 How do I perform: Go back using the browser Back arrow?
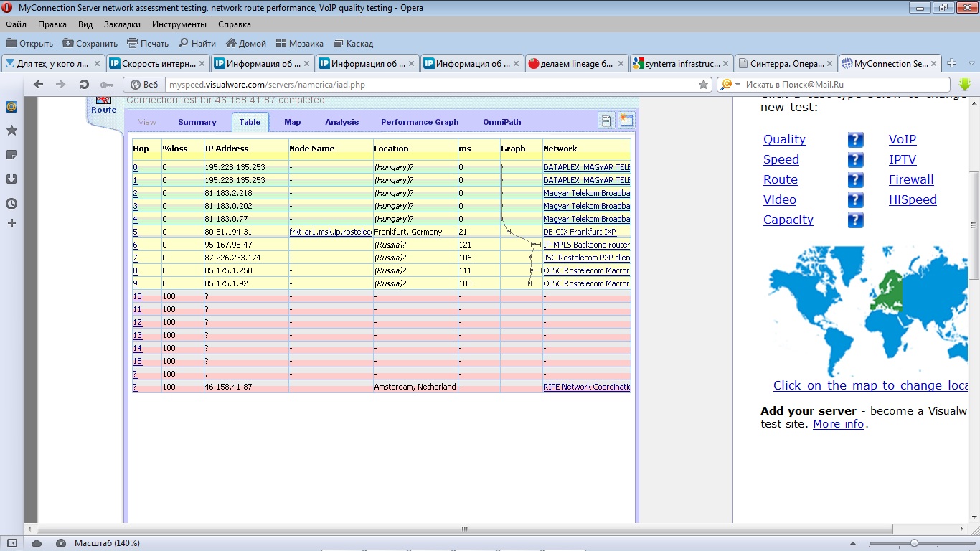[x=39, y=85]
